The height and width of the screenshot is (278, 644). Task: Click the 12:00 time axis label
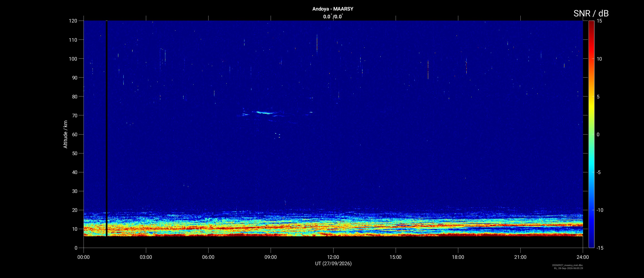[x=333, y=257]
